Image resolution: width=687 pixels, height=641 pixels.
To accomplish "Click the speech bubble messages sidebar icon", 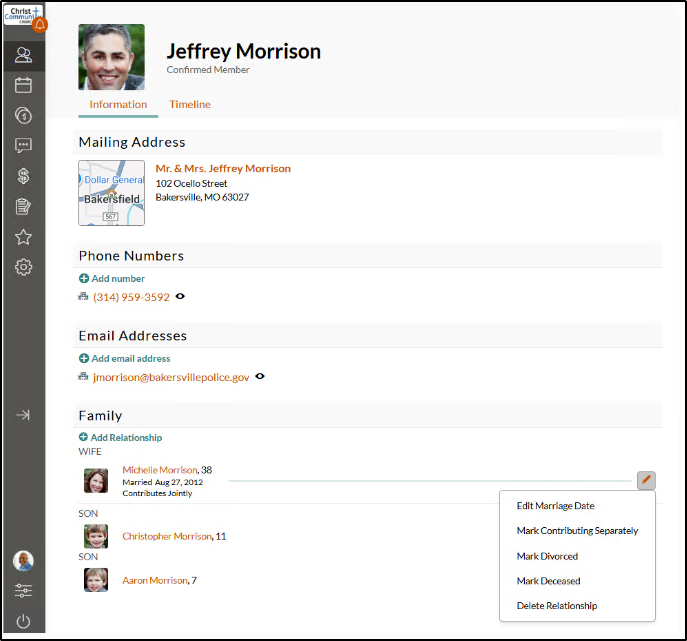I will 24,145.
